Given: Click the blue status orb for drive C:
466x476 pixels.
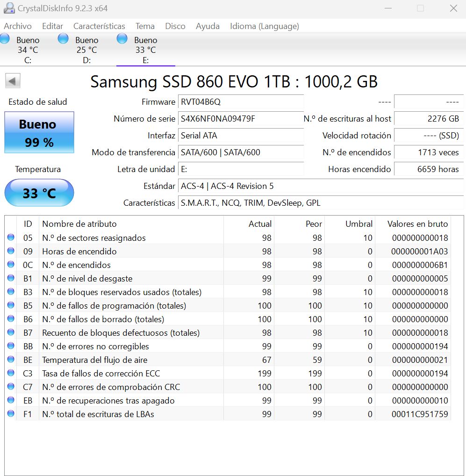Looking at the screenshot, I should (5, 38).
